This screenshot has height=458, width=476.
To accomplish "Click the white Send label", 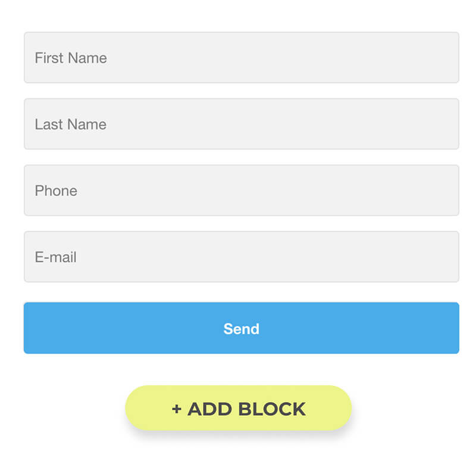I will coord(241,329).
